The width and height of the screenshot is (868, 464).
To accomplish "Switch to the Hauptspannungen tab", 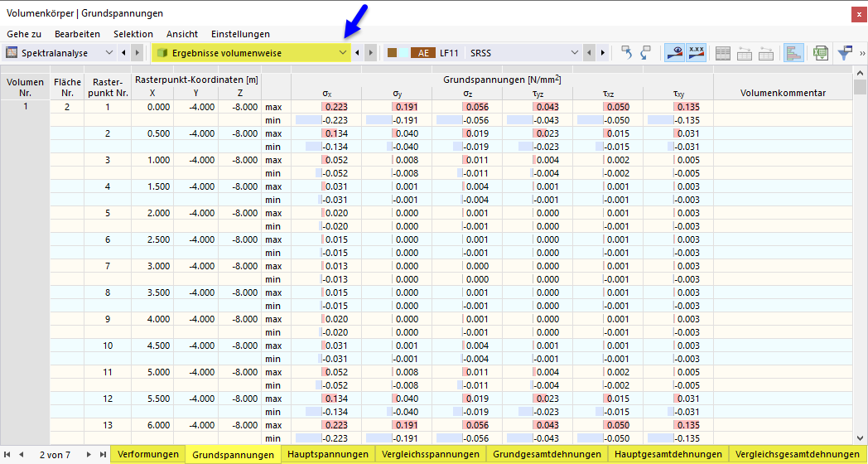I will (x=328, y=454).
